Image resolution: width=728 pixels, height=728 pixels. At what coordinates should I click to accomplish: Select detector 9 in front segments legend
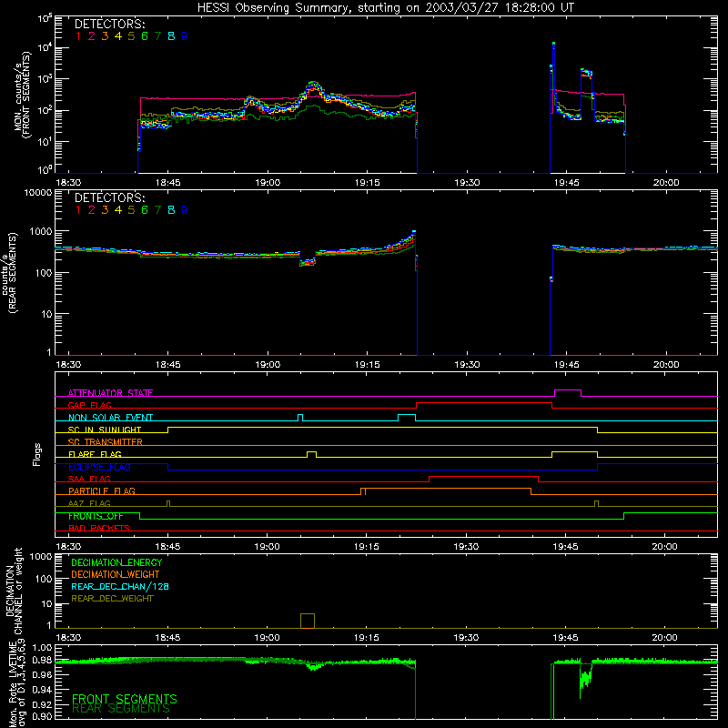(185, 36)
